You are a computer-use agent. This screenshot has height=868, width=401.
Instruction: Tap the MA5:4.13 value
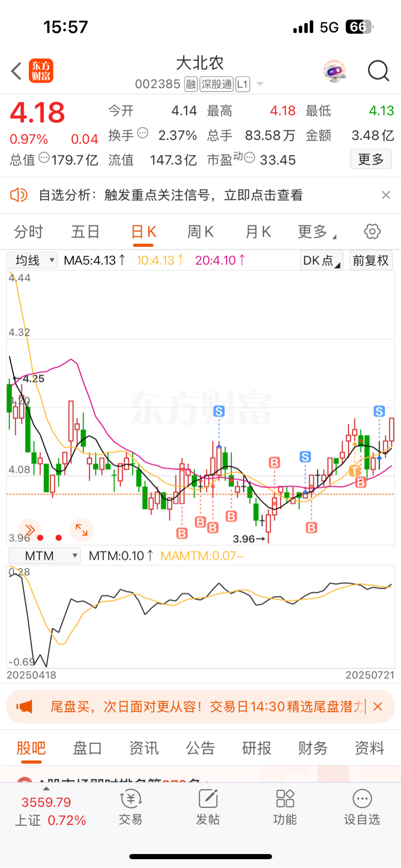(95, 260)
